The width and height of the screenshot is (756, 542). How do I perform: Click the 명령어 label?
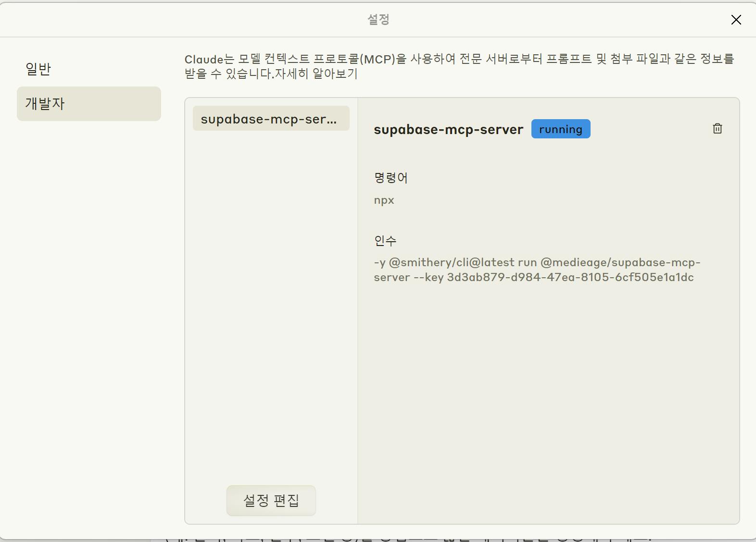(x=391, y=178)
